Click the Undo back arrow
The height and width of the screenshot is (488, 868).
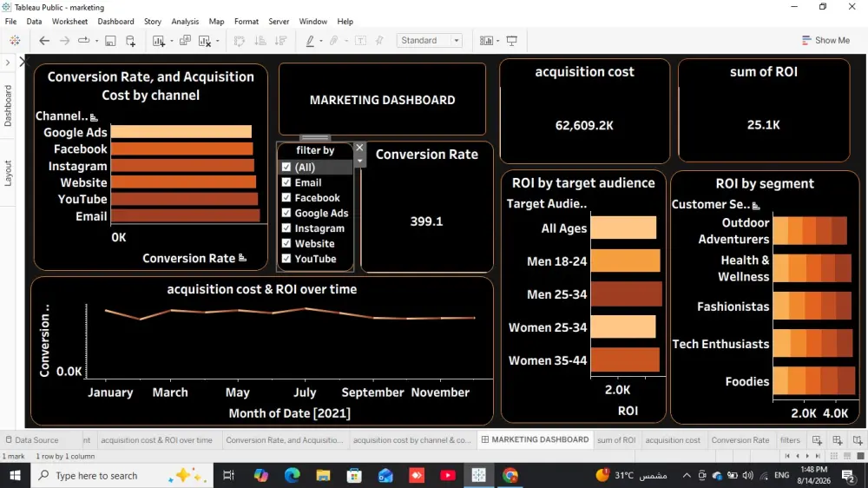click(x=44, y=41)
